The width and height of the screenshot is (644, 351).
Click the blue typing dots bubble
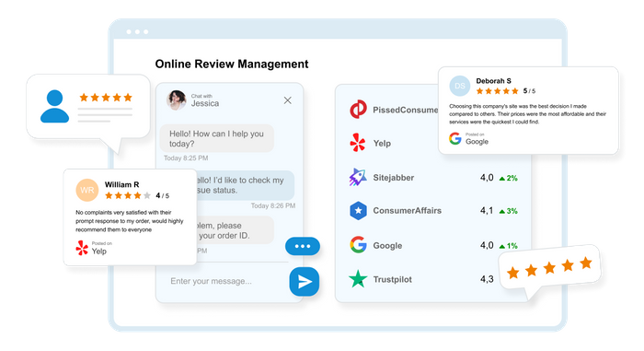pos(303,246)
